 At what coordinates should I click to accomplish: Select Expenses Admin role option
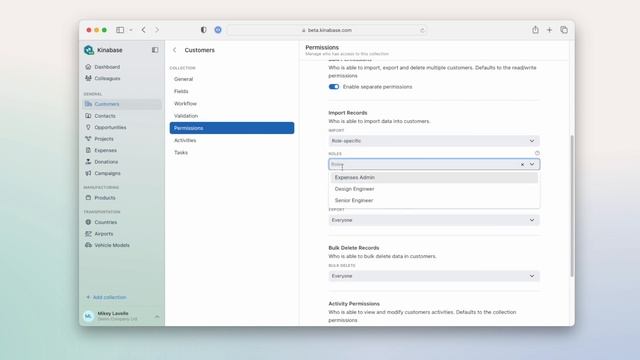point(434,178)
